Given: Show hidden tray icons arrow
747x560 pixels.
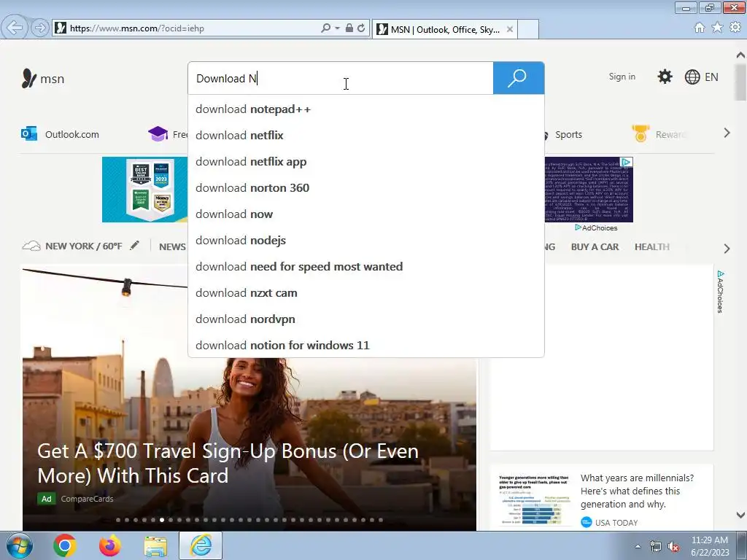Looking at the screenshot, I should click(638, 547).
